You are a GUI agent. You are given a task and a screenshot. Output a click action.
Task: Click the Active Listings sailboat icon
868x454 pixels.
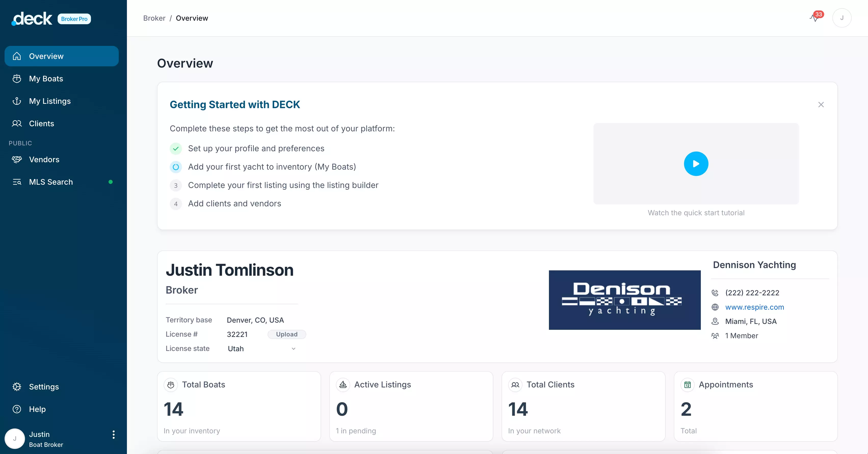click(343, 385)
